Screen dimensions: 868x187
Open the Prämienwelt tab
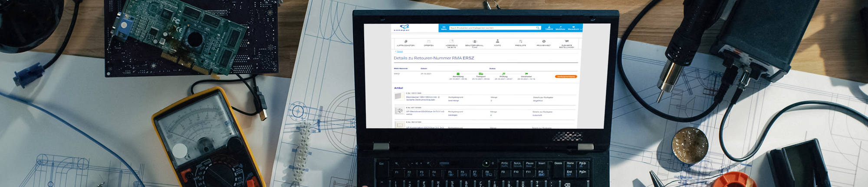click(x=543, y=43)
